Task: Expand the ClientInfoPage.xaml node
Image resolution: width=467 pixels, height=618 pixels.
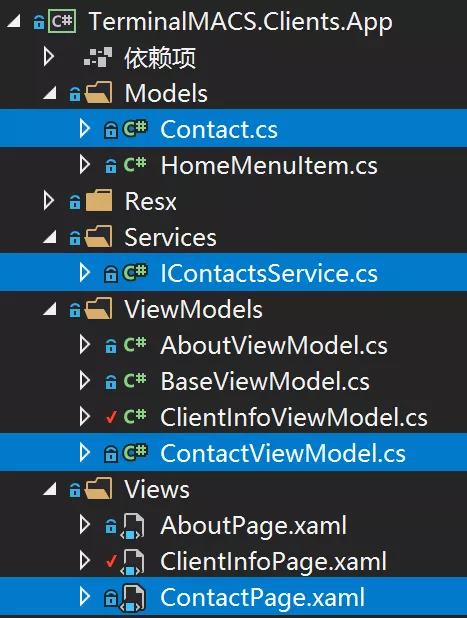Action: 85,561
